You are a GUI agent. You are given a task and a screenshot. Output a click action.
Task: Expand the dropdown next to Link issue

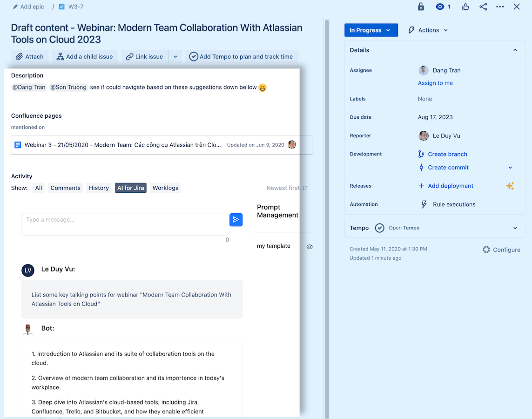[175, 57]
